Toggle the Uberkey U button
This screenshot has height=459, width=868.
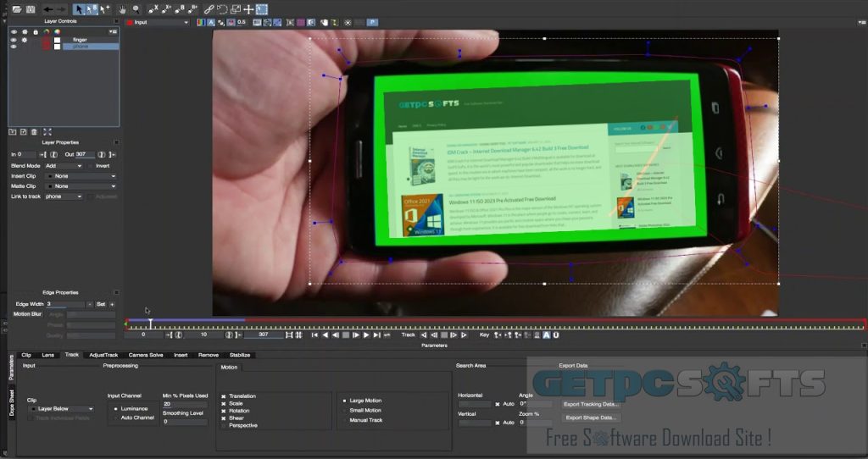[x=556, y=335]
